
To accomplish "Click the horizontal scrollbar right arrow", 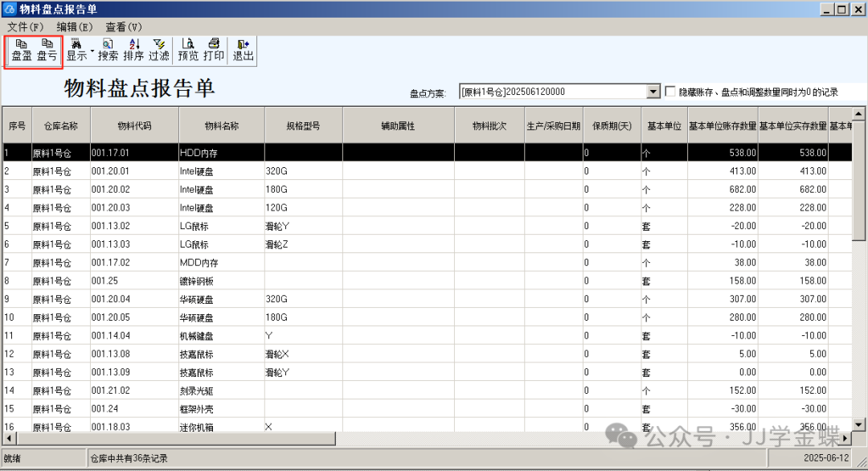I will pyautogui.click(x=845, y=438).
